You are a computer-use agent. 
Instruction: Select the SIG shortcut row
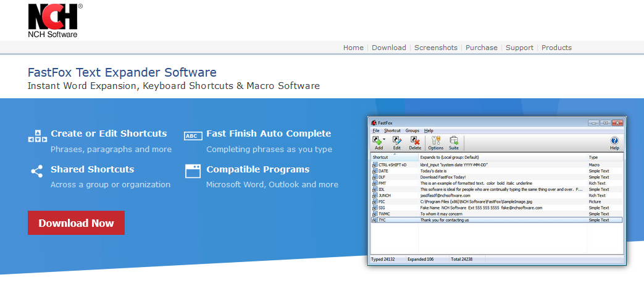[x=497, y=208]
